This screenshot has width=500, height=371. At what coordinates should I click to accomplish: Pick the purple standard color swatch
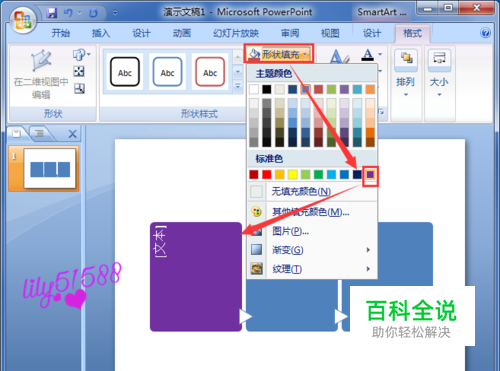pyautogui.click(x=370, y=174)
